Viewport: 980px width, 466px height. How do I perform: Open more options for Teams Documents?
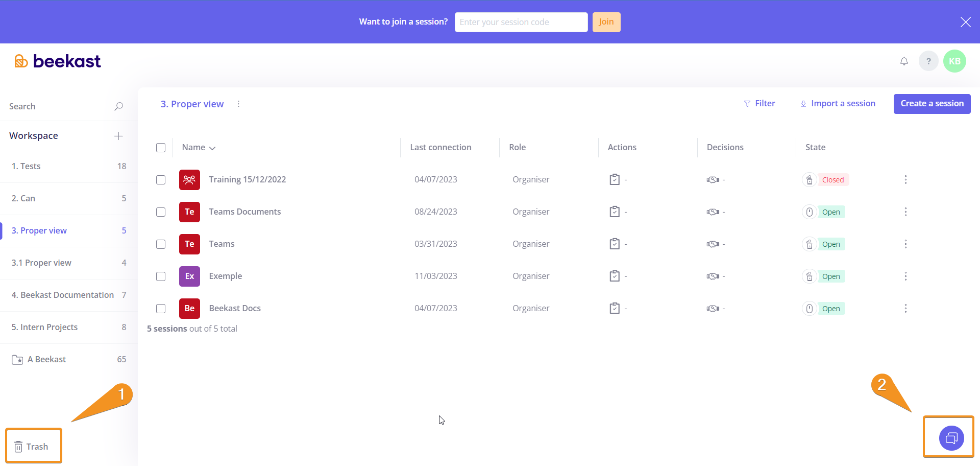coord(905,212)
